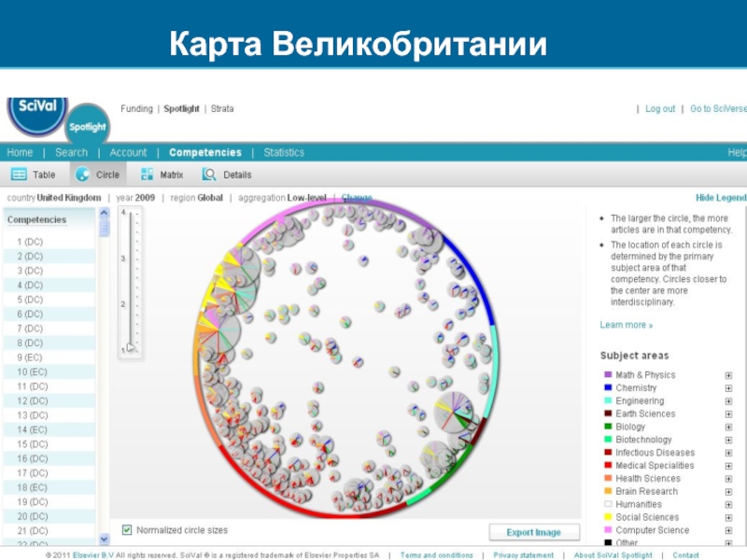
Task: Open the Funding link in header
Action: point(136,108)
